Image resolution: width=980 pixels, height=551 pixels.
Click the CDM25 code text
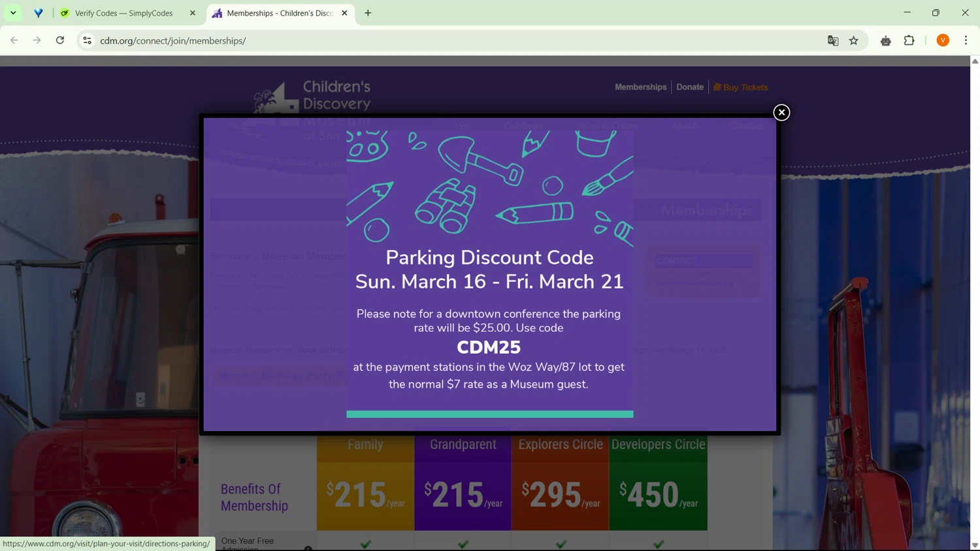point(489,347)
